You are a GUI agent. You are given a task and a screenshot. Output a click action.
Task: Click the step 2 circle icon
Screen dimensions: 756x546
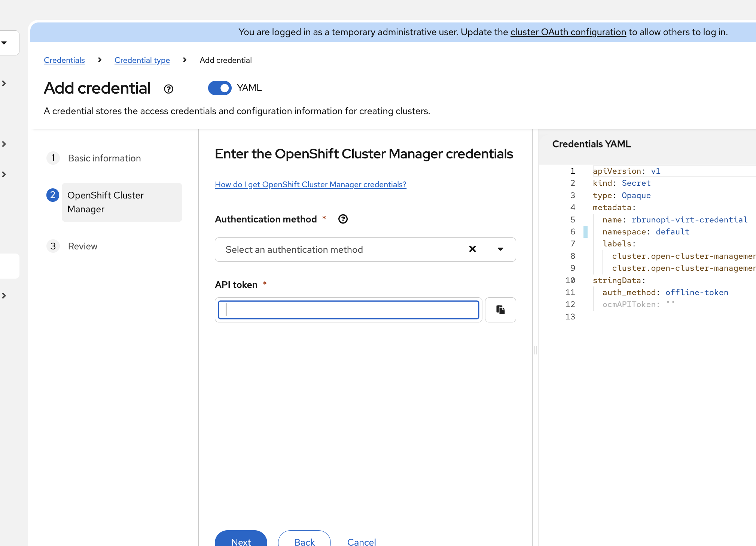click(x=53, y=195)
